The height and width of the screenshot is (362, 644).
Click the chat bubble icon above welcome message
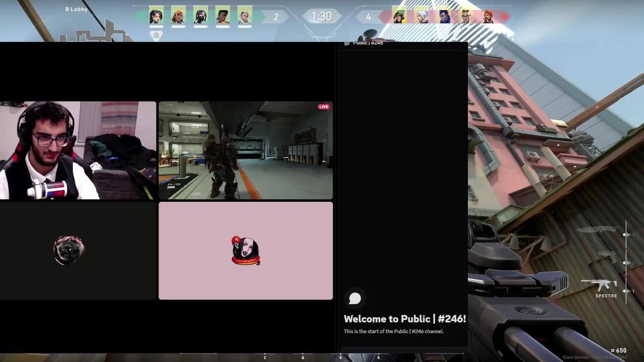click(x=355, y=299)
